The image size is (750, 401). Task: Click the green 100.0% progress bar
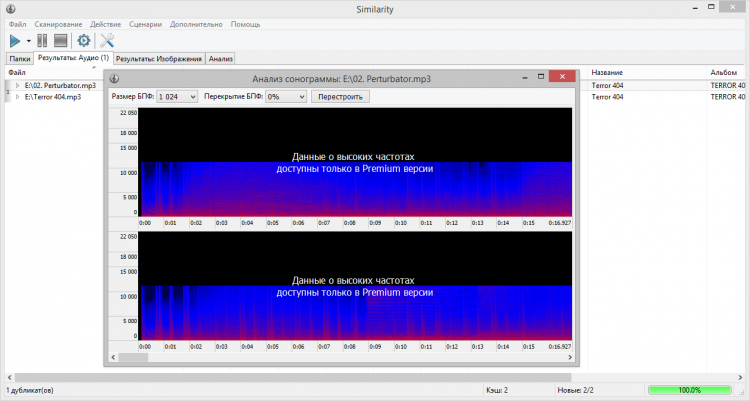click(689, 389)
